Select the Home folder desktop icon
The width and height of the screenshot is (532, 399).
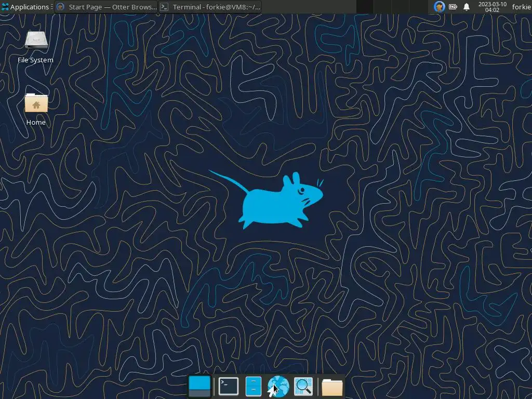coord(36,109)
